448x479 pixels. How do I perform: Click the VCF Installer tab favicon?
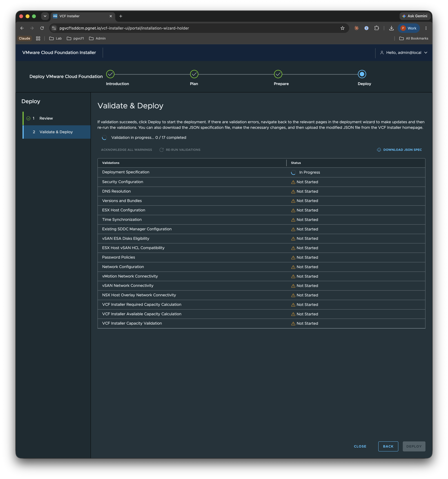coord(55,16)
